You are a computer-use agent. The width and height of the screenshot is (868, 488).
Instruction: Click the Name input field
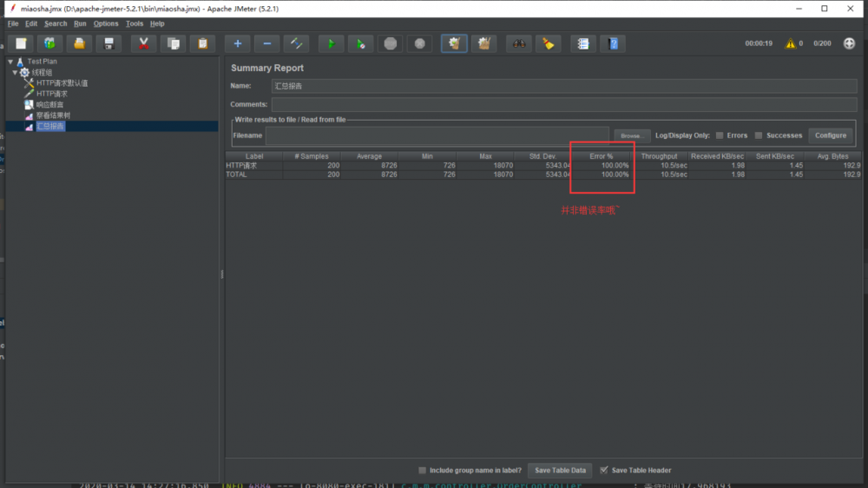coord(564,86)
